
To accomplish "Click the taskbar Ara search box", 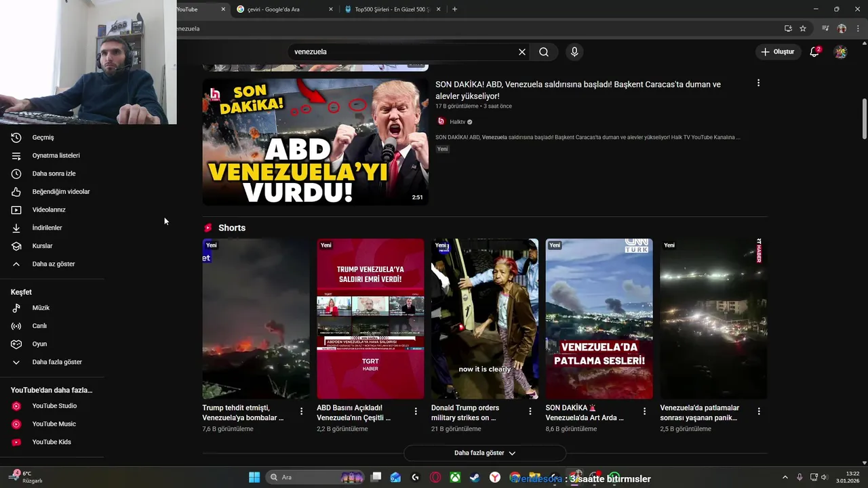I will coord(315,477).
